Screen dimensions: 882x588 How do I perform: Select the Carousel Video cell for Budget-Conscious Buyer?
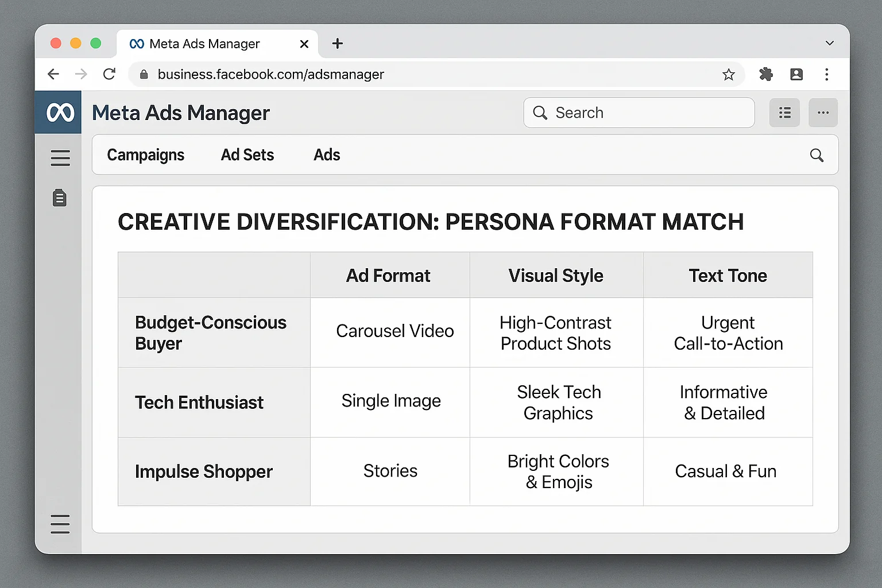pyautogui.click(x=394, y=332)
